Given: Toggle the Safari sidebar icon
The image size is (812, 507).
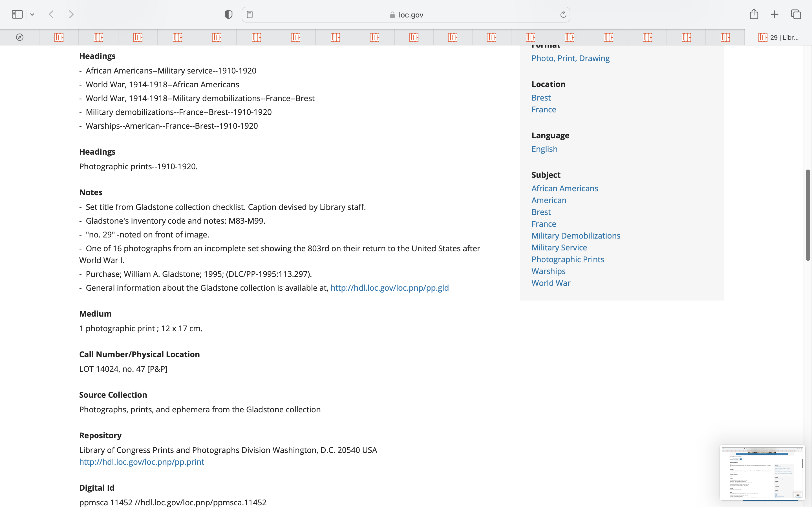Looking at the screenshot, I should (17, 14).
